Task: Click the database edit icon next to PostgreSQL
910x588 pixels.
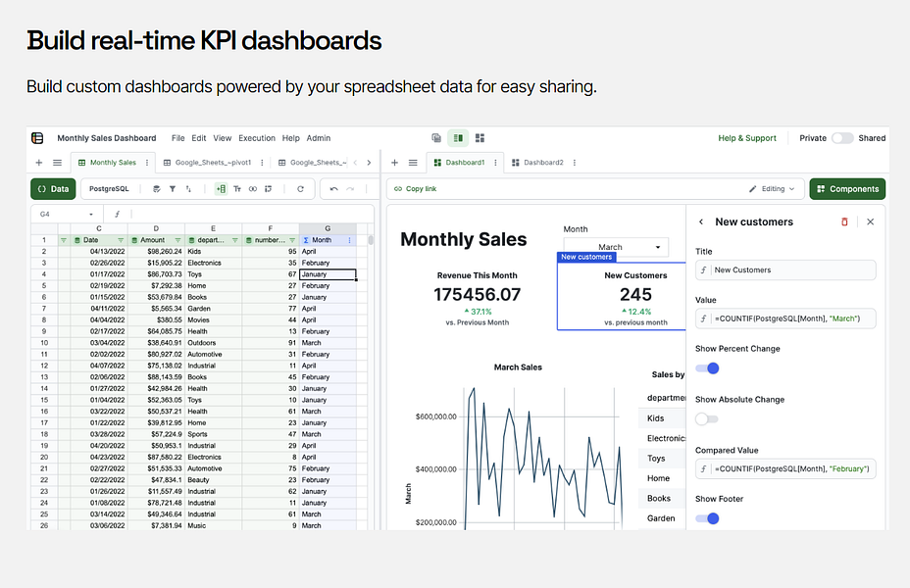Action: tap(156, 189)
